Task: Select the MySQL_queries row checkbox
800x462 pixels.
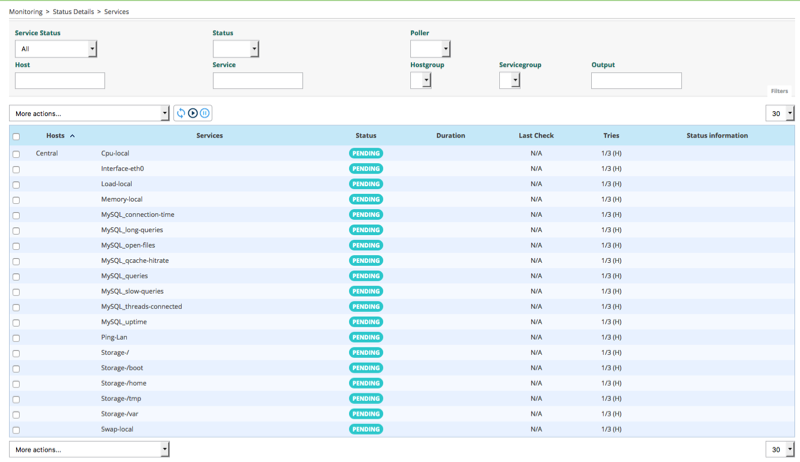Action: click(16, 277)
